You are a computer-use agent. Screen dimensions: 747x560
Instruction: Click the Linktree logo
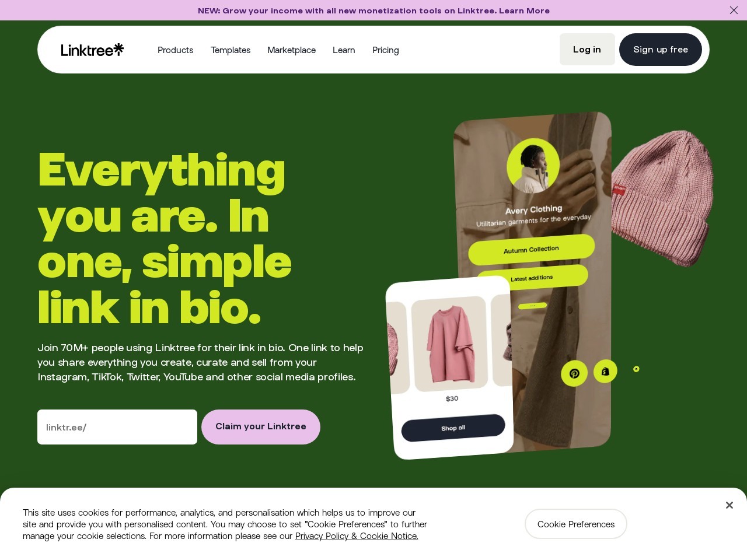coord(92,50)
